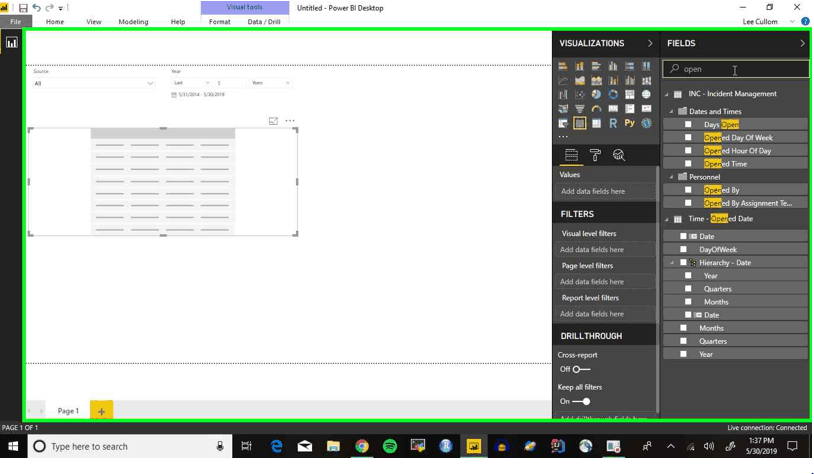The image size is (814, 474).
Task: Choose the Gauge visualization
Action: coord(596,109)
